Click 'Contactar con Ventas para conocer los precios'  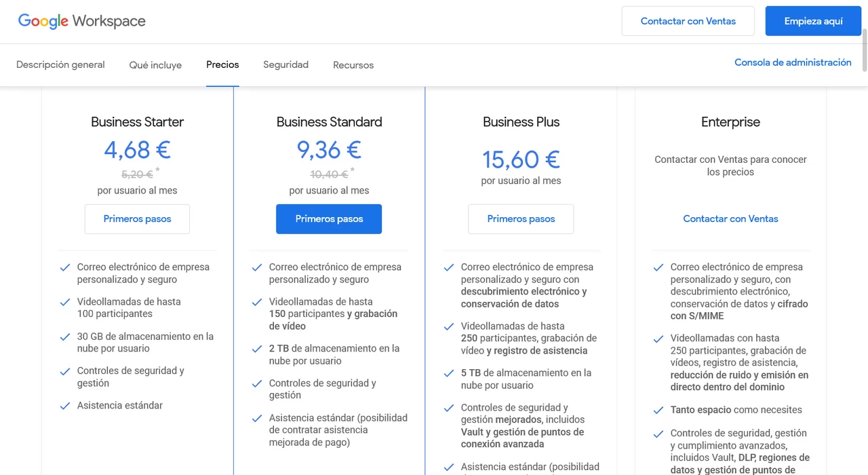[x=730, y=166]
